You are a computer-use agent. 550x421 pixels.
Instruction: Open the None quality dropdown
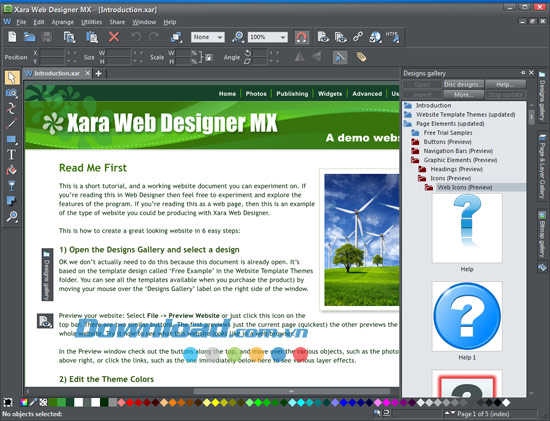208,37
